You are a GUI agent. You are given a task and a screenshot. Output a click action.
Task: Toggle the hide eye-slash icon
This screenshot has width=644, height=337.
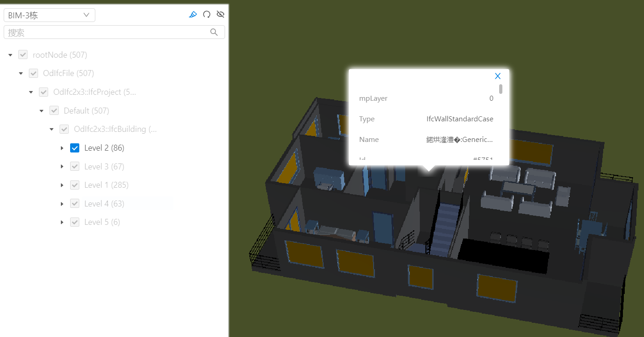click(x=220, y=15)
